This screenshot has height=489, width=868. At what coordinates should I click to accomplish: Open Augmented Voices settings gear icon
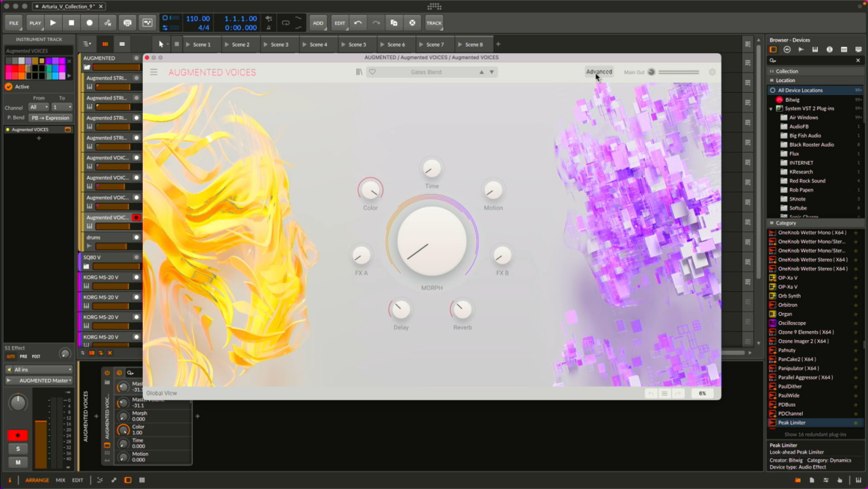712,73
